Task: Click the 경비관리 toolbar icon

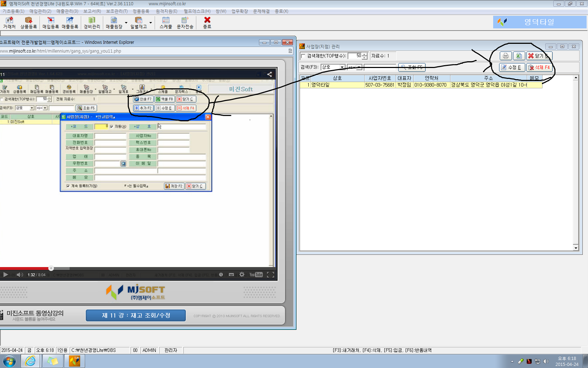Action: point(92,23)
